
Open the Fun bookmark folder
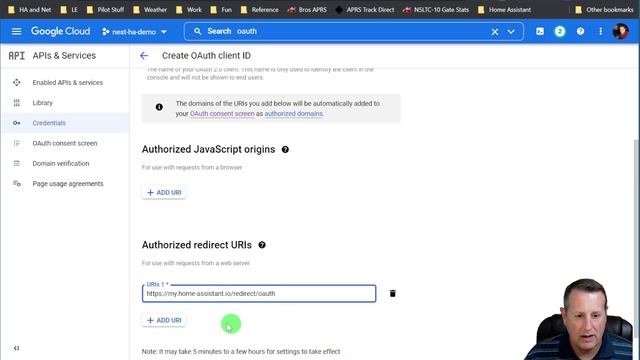tap(221, 9)
